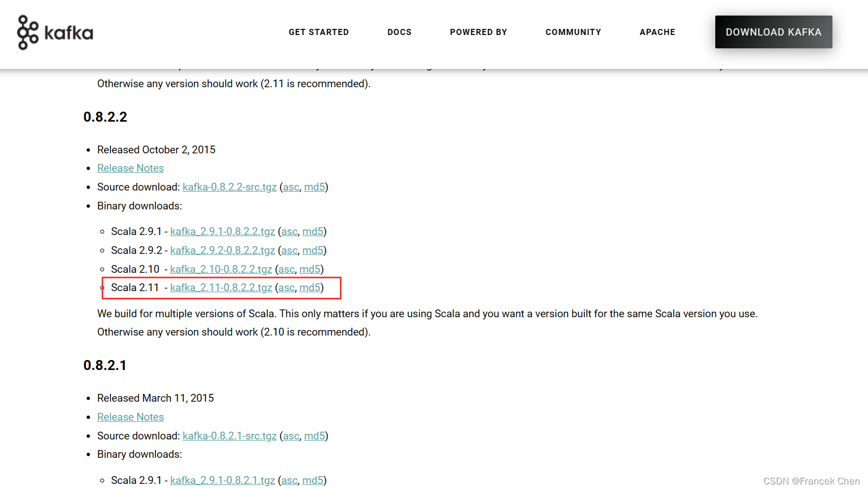Open asc for kafka_2.9.1-0.8.2.1.tgz

289,481
